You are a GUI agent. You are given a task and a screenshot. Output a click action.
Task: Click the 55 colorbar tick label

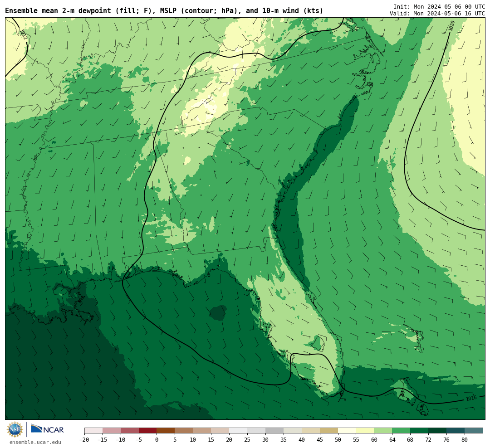(x=356, y=440)
